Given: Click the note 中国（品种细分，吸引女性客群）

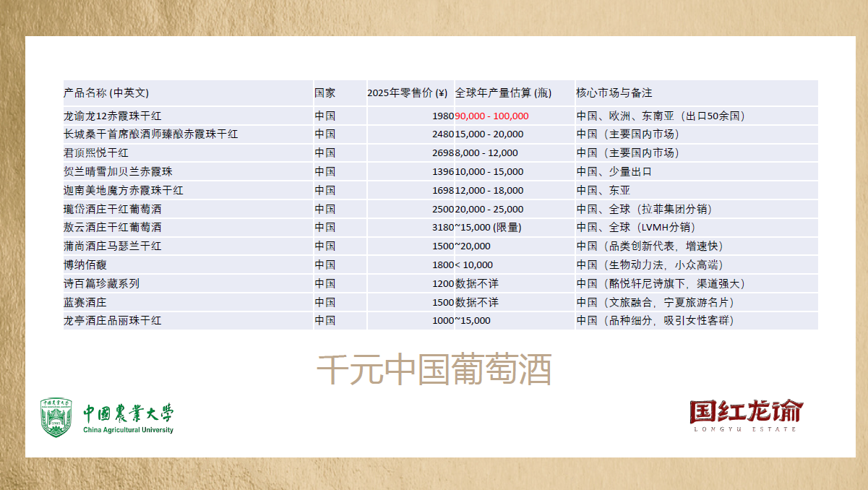Looking at the screenshot, I should [656, 321].
